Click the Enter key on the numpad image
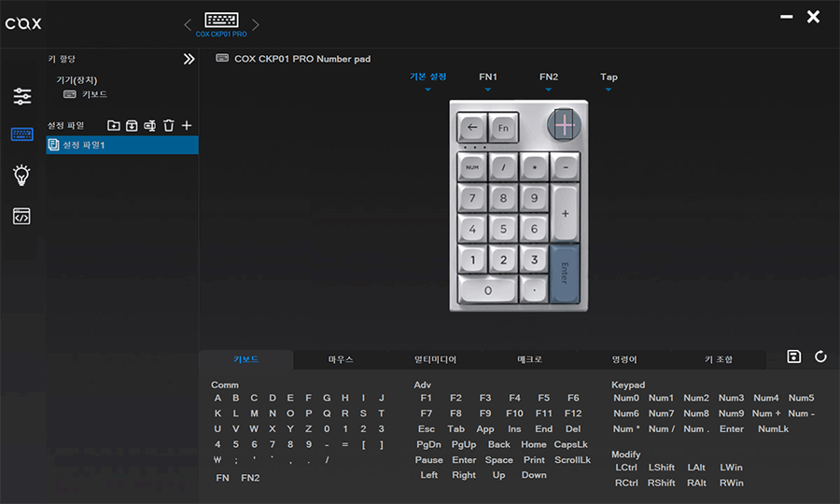Viewport: 840px width, 504px height. pos(564,273)
